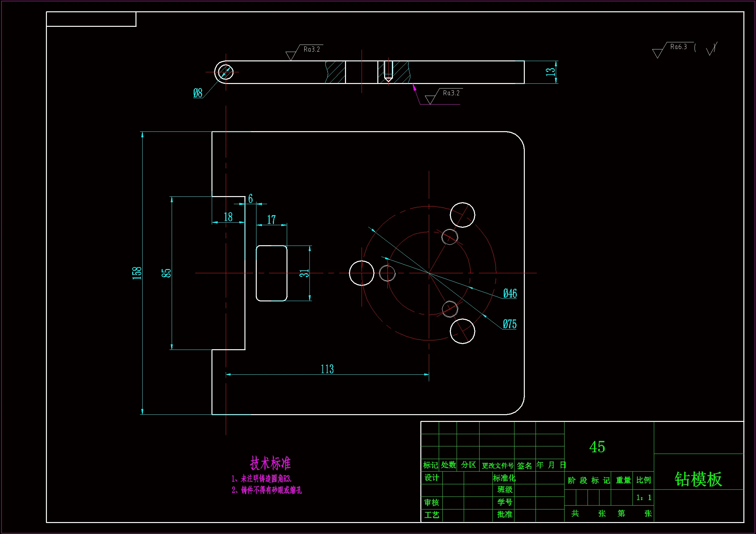
Task: Select the 1:1 scale cell
Action: pos(643,497)
